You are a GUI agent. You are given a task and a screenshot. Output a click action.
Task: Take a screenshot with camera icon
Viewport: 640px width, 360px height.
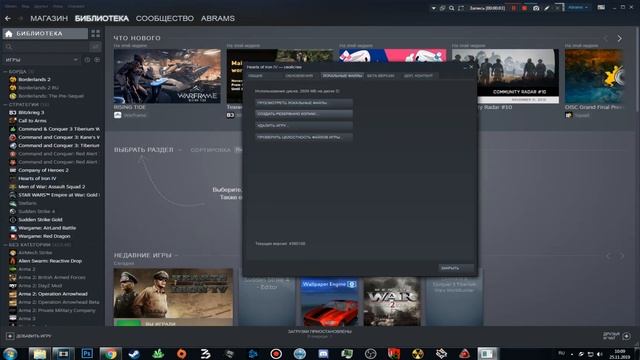(x=536, y=8)
